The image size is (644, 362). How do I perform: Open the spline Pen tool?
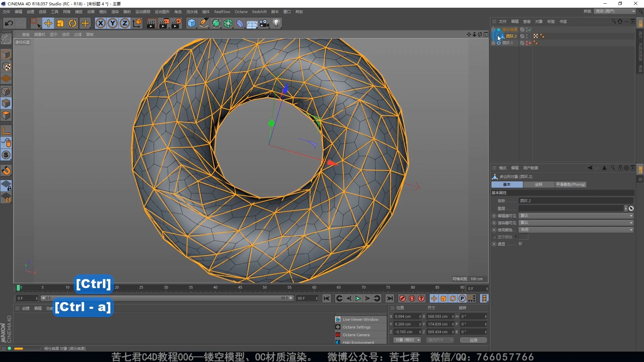point(204,23)
